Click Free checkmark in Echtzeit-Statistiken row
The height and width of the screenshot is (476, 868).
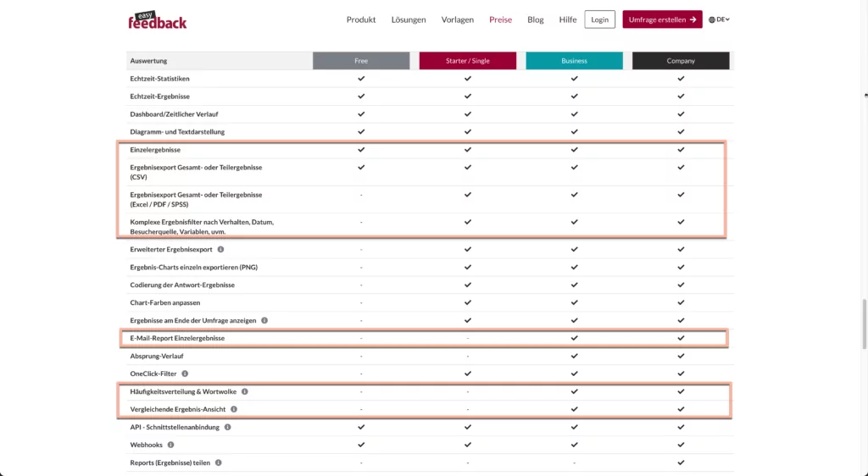point(361,79)
